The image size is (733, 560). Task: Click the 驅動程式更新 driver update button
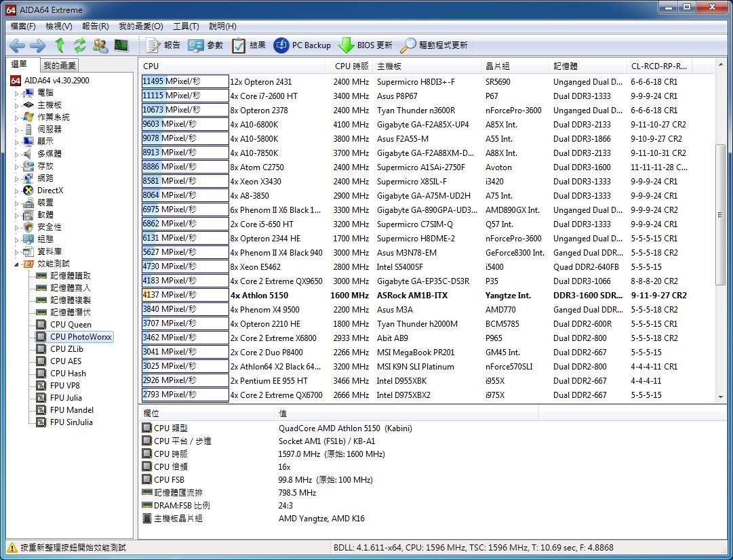[x=434, y=45]
